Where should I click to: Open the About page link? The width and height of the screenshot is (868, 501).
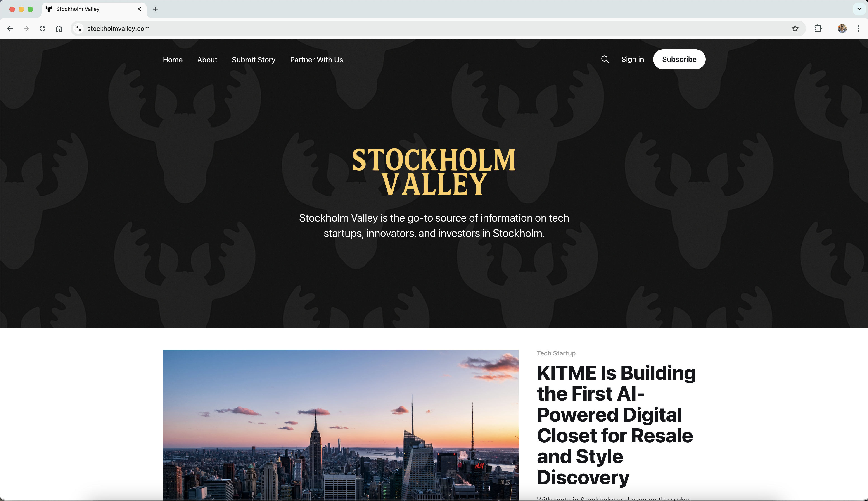click(x=207, y=60)
